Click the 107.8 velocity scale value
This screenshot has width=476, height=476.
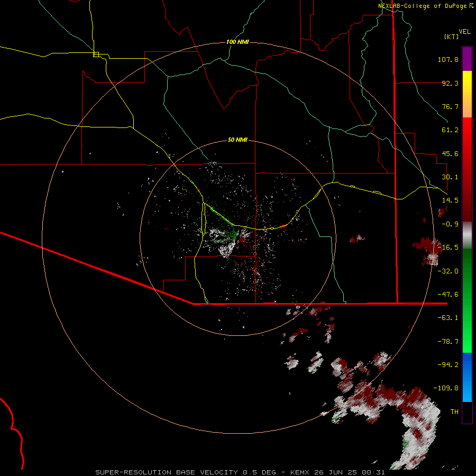click(x=448, y=59)
